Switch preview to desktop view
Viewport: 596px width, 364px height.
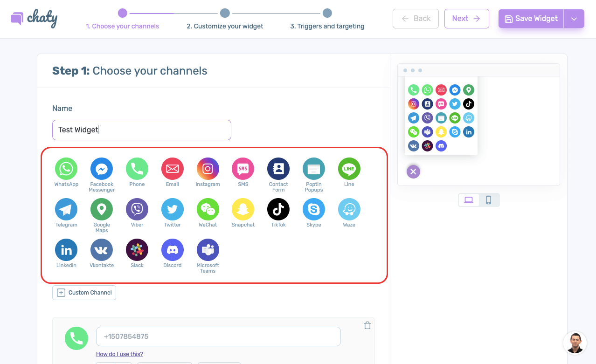[x=469, y=200]
